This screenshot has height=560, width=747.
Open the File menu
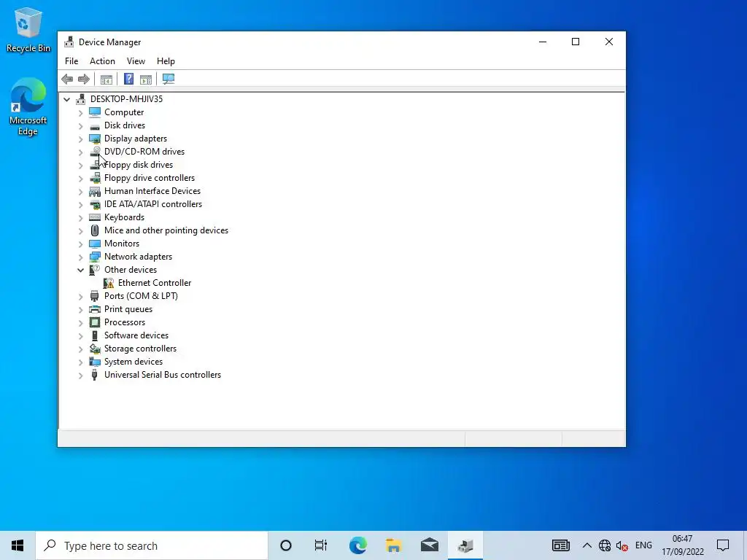[x=71, y=61]
